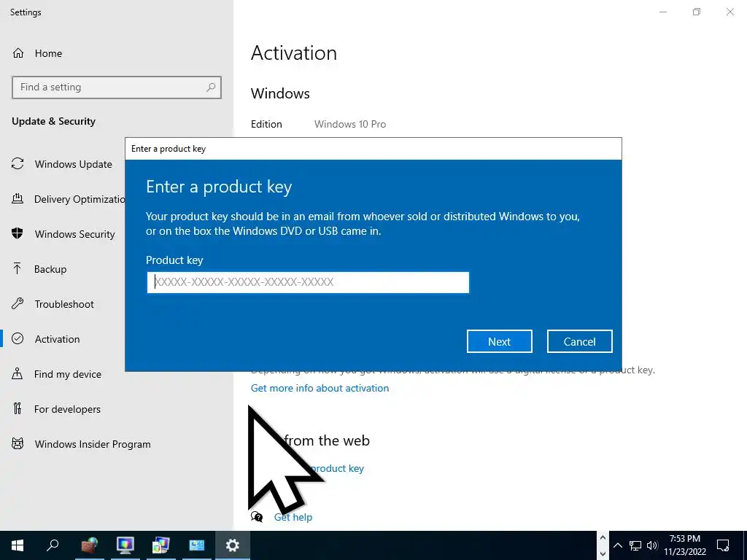Screen dimensions: 747x560
Task: Click the Product key input field
Action: [x=308, y=282]
